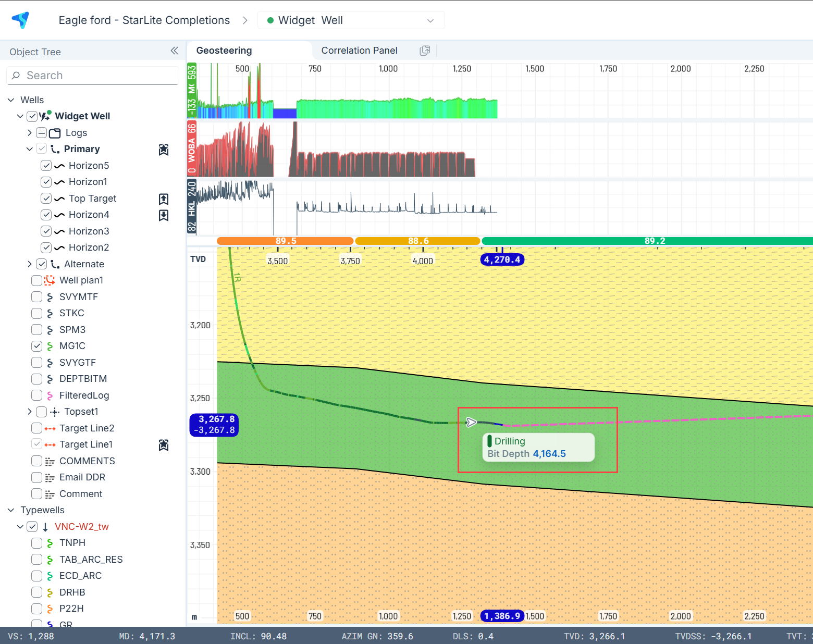Collapse the Object Tree panel

point(174,51)
